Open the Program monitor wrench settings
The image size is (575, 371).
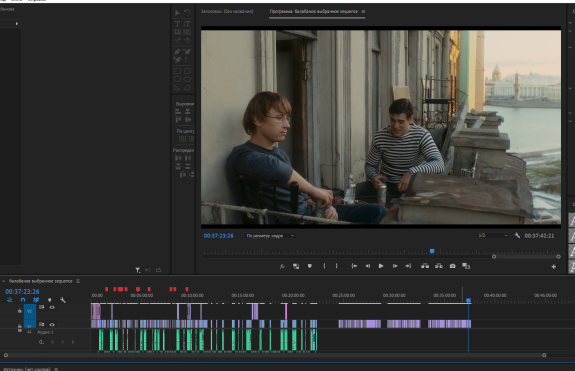pyautogui.click(x=517, y=235)
